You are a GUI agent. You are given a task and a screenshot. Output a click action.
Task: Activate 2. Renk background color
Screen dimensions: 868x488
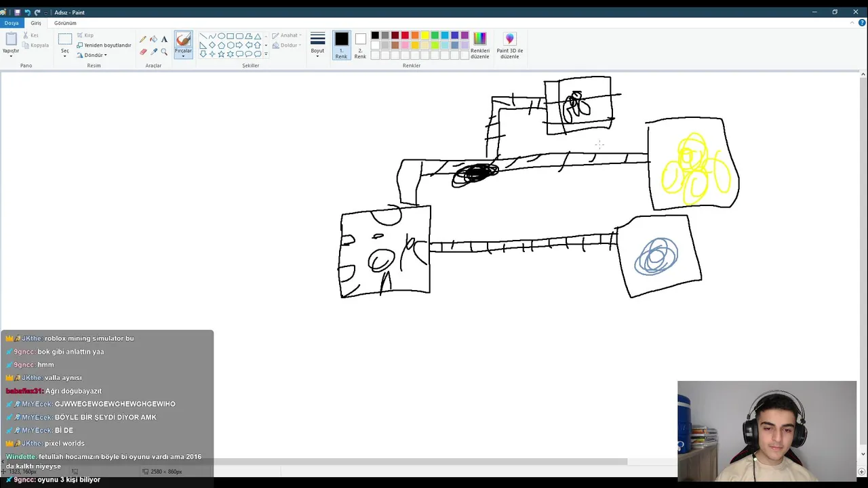click(x=360, y=45)
